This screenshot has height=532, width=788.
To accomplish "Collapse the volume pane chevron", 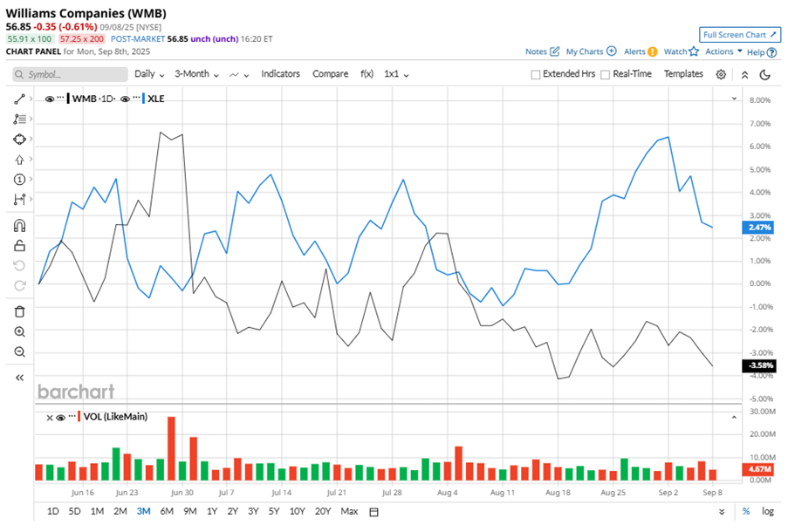I will 734,418.
